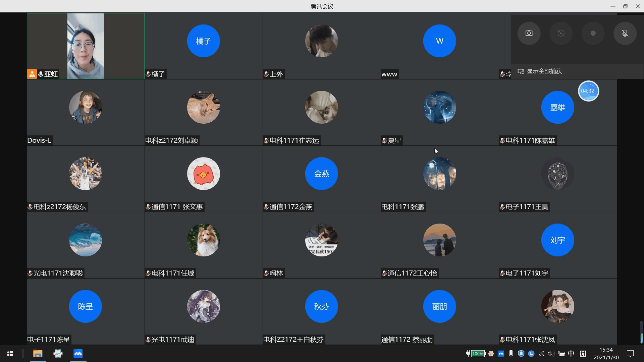The height and width of the screenshot is (362, 644).
Task: Open the notification action center
Action: [x=630, y=354]
